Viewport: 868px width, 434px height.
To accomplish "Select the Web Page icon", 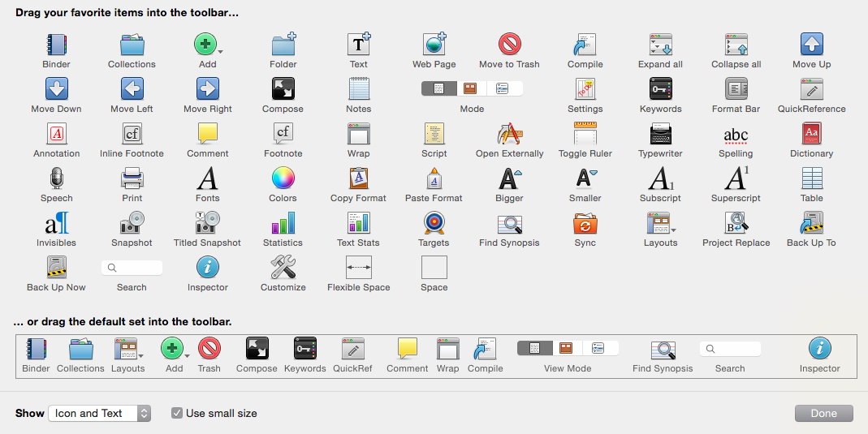I will coord(434,45).
